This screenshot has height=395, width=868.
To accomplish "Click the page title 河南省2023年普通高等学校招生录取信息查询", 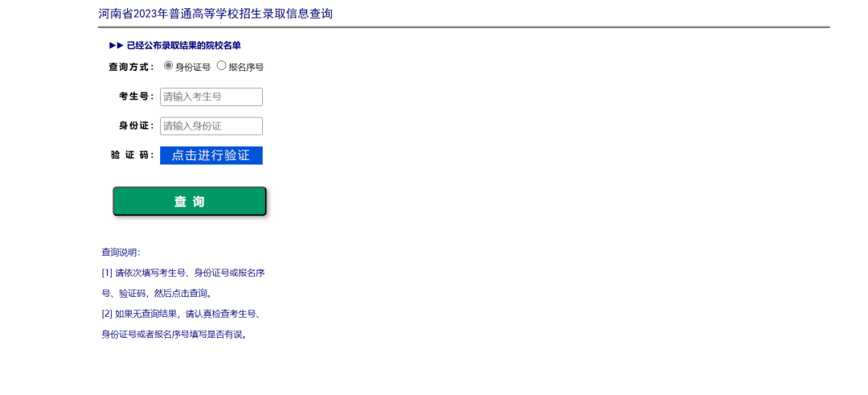I will tap(215, 14).
